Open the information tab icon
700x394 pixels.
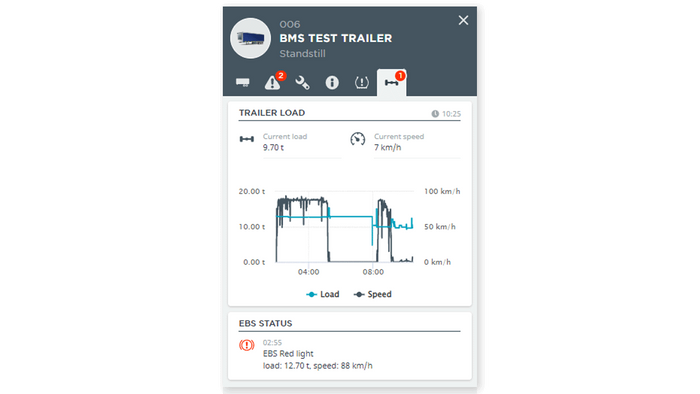click(332, 83)
